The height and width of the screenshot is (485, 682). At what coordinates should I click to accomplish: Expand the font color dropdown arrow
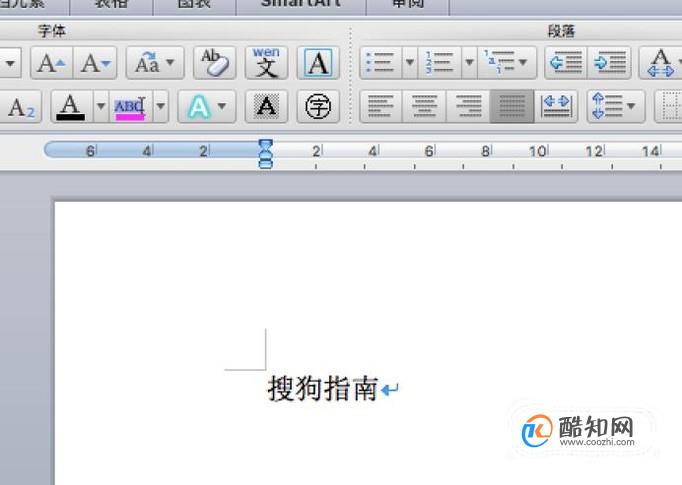tap(100, 107)
